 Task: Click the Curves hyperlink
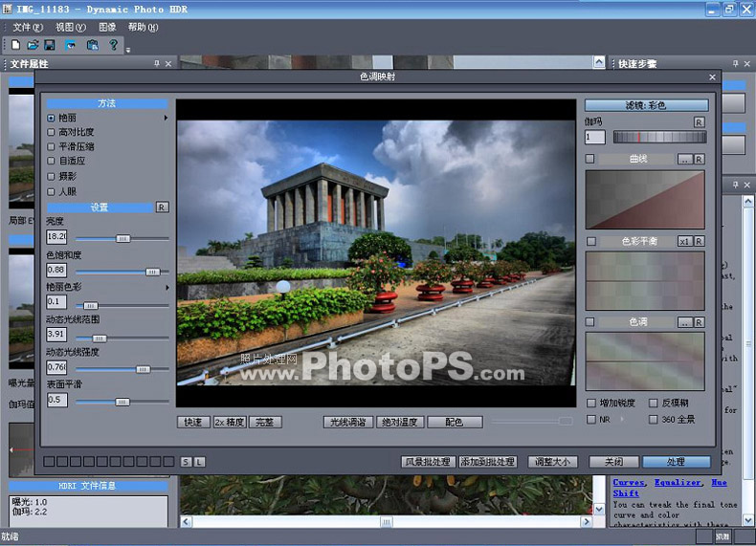click(x=629, y=482)
